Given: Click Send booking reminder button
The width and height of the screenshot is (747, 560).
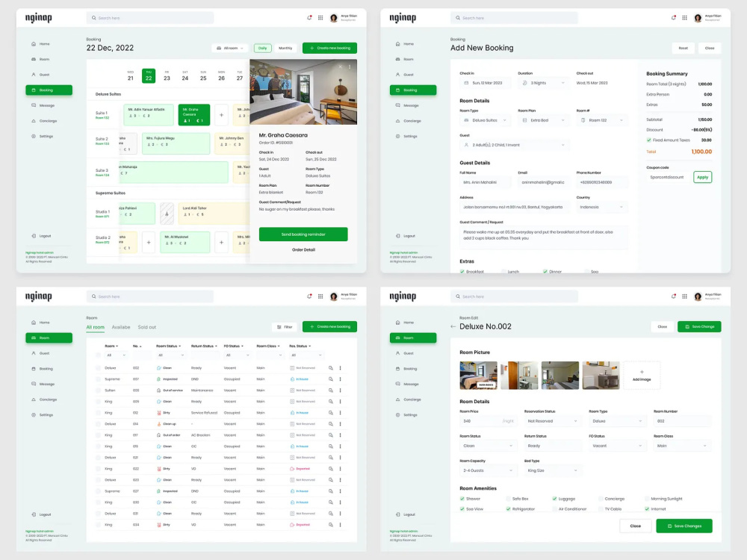Looking at the screenshot, I should (x=303, y=234).
